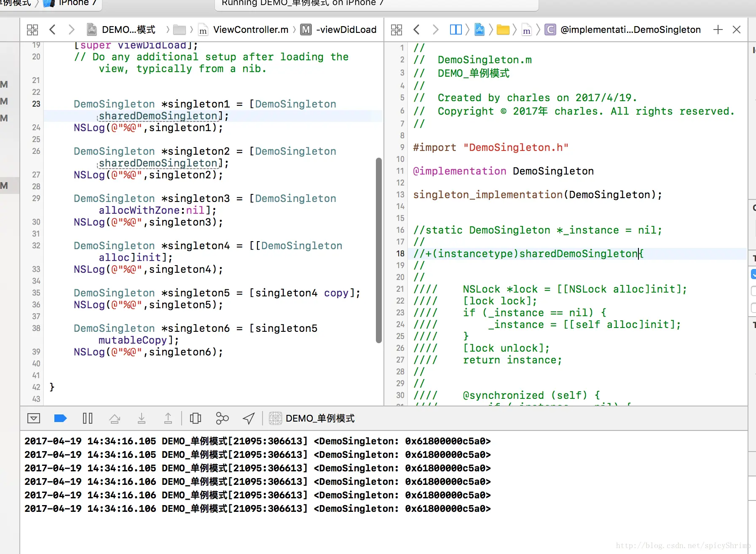
Task: Click @implementation DemoSingleton line
Action: coord(504,171)
